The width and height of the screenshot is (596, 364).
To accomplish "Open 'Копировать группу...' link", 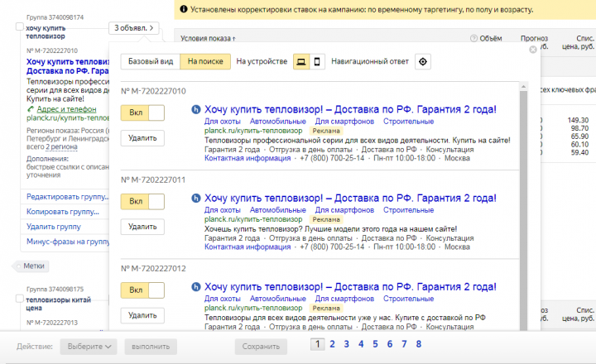I will pos(63,212).
